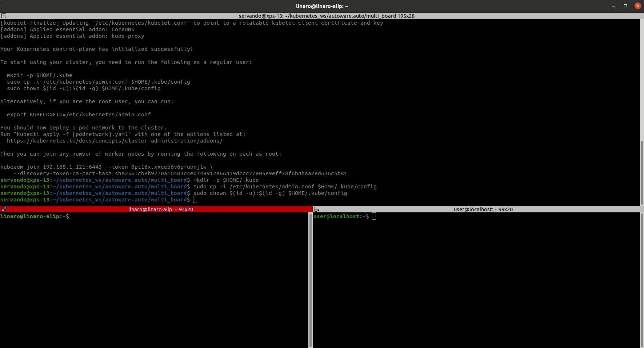Focus the user@localhost terminal at its prompt cursor
This screenshot has height=348, width=644.
[x=374, y=217]
